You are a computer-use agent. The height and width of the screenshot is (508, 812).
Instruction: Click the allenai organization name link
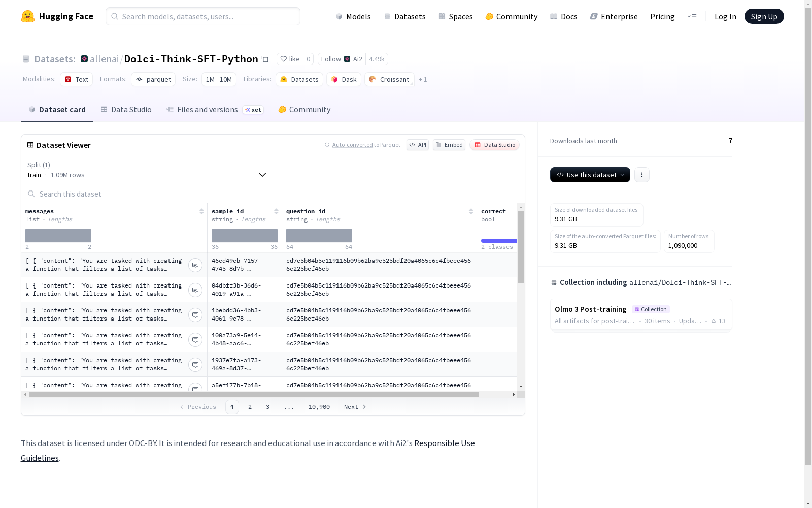pyautogui.click(x=105, y=59)
